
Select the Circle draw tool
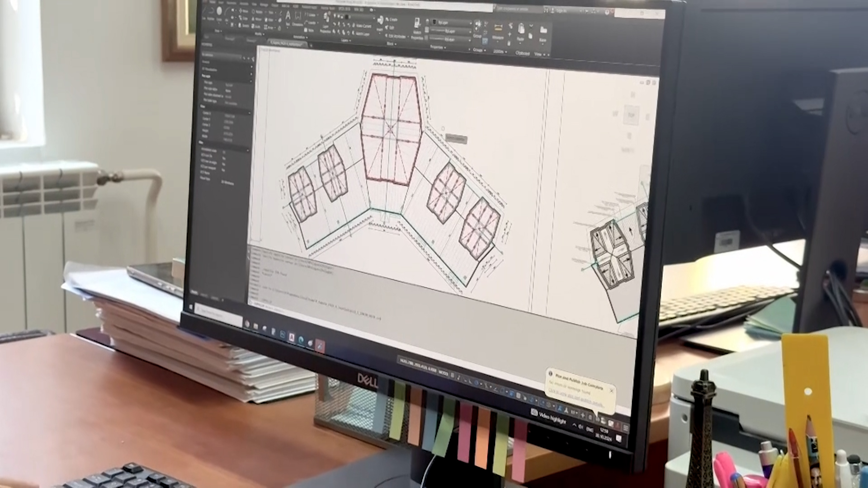[219, 11]
